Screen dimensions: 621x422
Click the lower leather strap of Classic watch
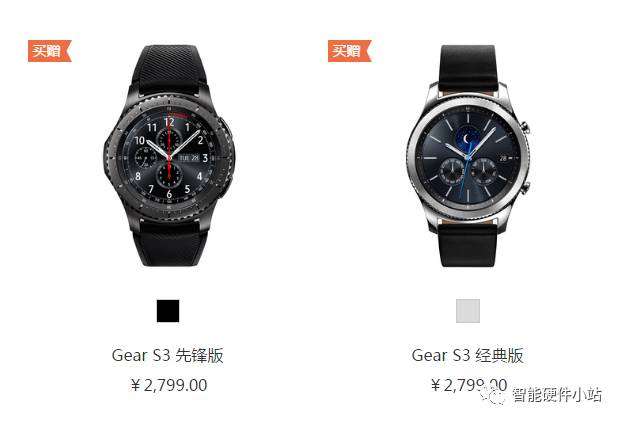468,243
